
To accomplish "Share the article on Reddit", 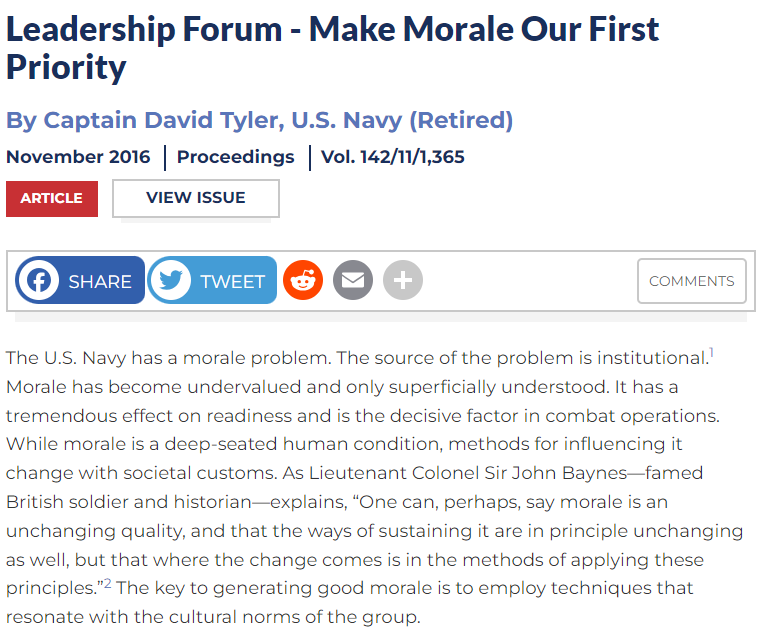I will tap(303, 280).
